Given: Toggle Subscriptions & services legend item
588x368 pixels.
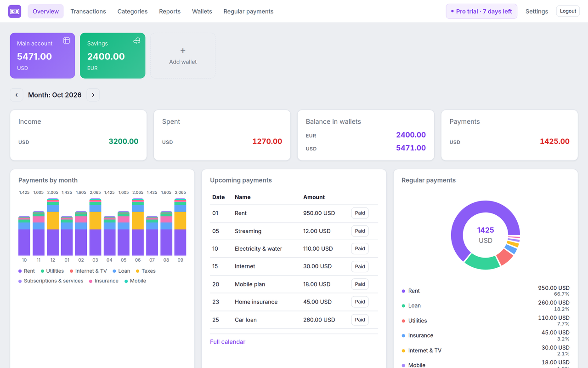Looking at the screenshot, I should pos(51,281).
